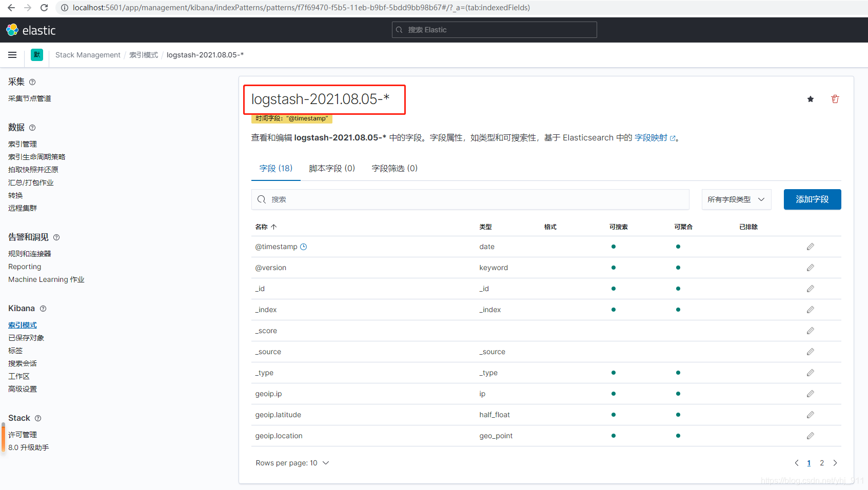Reload the page with the refresh icon

click(x=44, y=8)
